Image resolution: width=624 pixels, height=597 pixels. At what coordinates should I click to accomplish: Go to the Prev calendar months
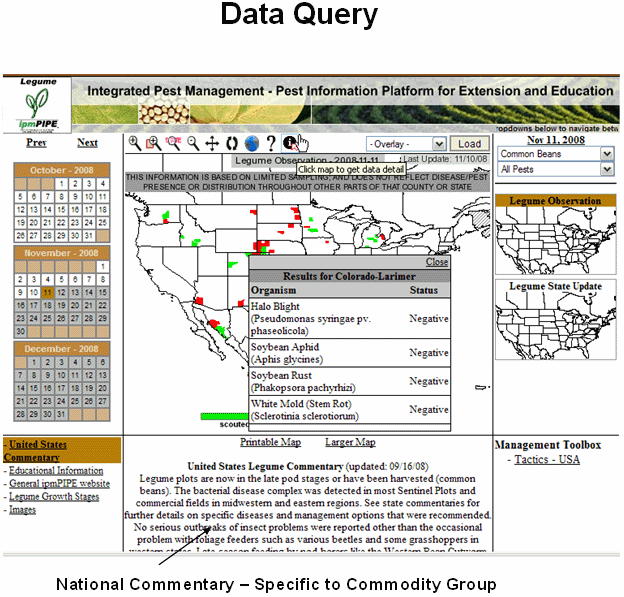[36, 143]
